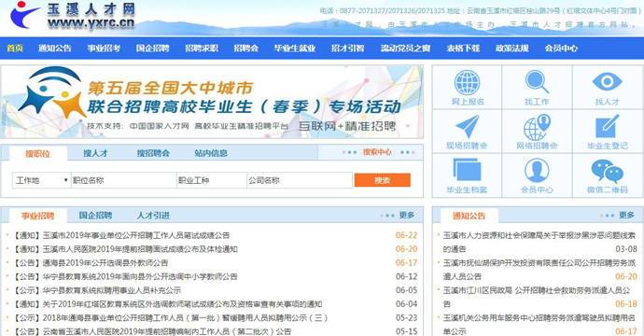Click the 玉溪人才网 site logo
The width and height of the screenshot is (644, 336).
point(72,16)
